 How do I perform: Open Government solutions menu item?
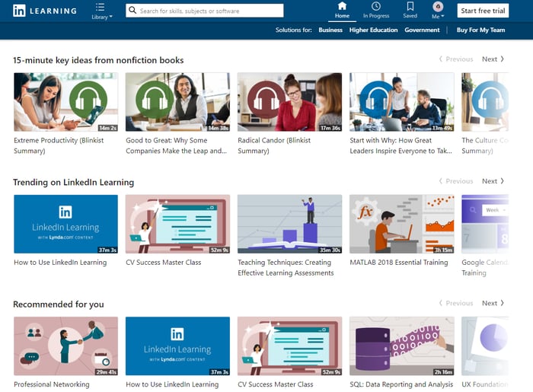[x=422, y=30]
